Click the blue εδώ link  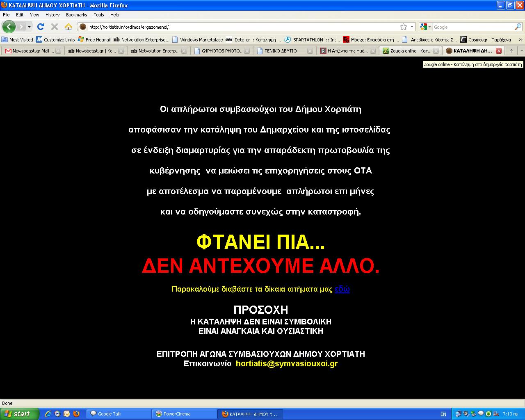coord(342,289)
